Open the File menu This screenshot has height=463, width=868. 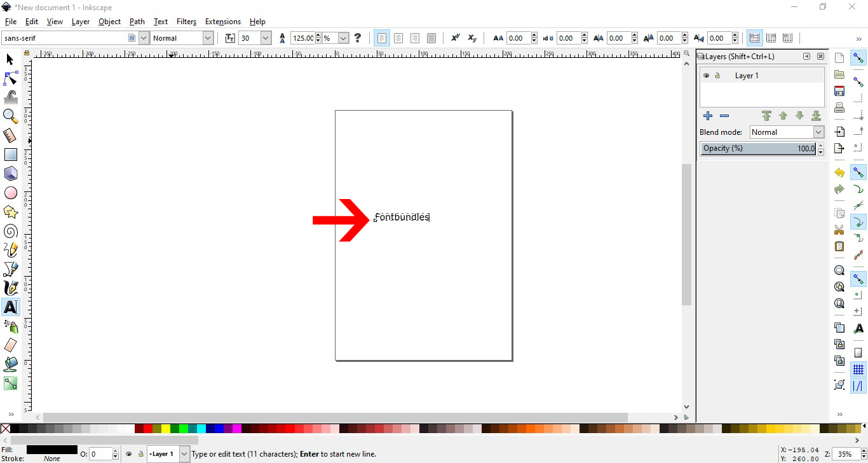pos(10,22)
